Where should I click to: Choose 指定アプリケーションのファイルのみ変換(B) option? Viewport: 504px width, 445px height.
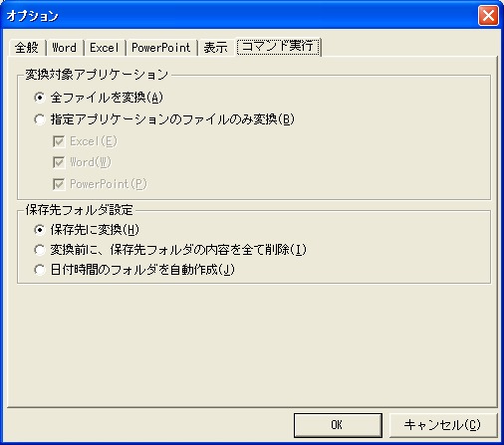(164, 119)
